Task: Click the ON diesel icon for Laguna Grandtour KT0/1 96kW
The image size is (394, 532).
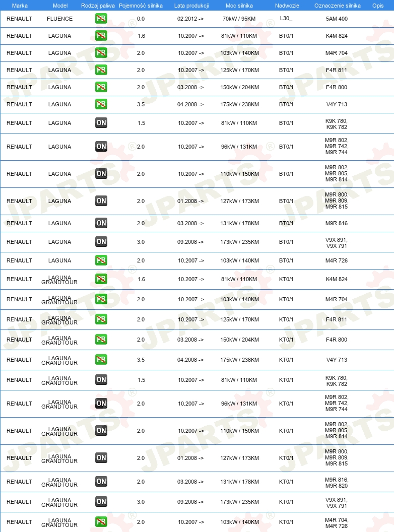Action: [101, 404]
